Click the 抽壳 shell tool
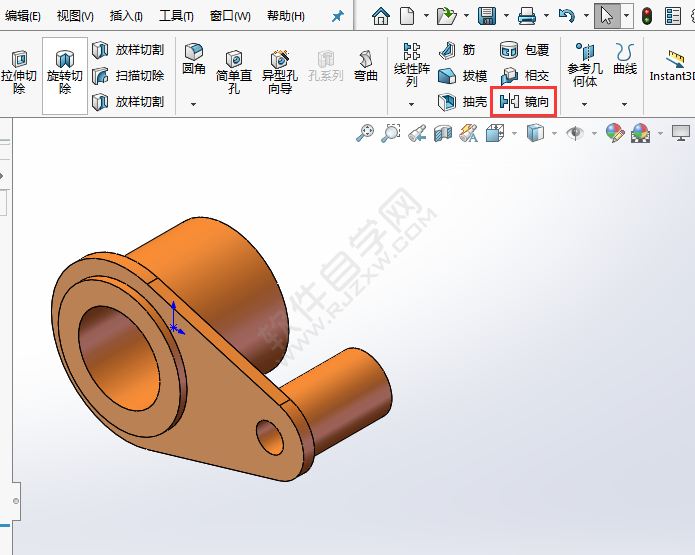The image size is (695, 555). (462, 102)
